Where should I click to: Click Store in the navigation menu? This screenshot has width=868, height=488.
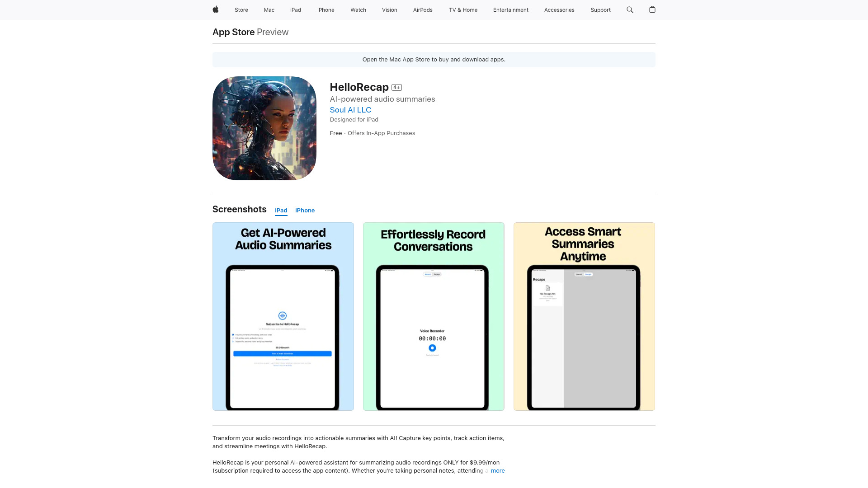point(241,9)
